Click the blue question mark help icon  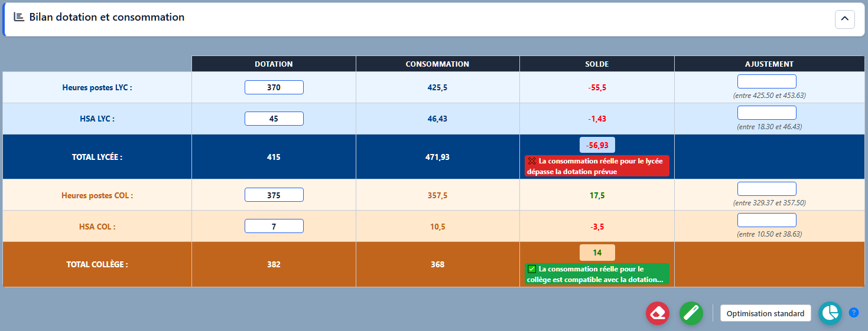(854, 313)
